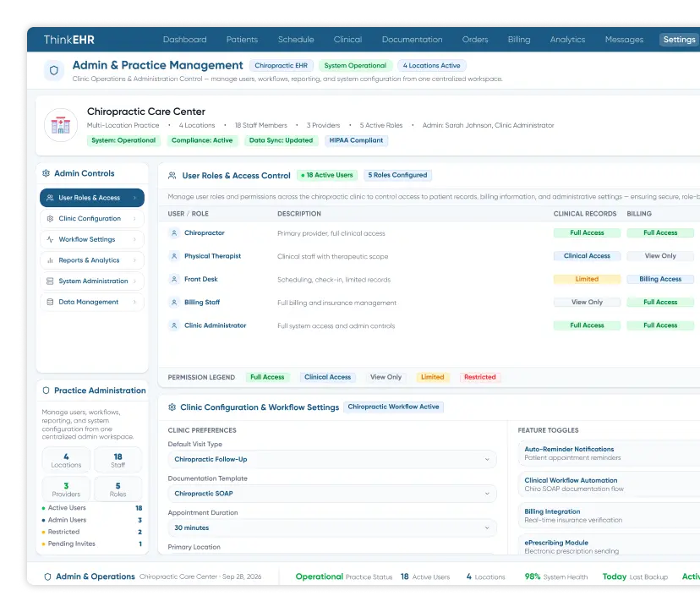The width and height of the screenshot is (700, 612).
Task: Click the Chiropractic Workflow Active badge
Action: pos(393,407)
